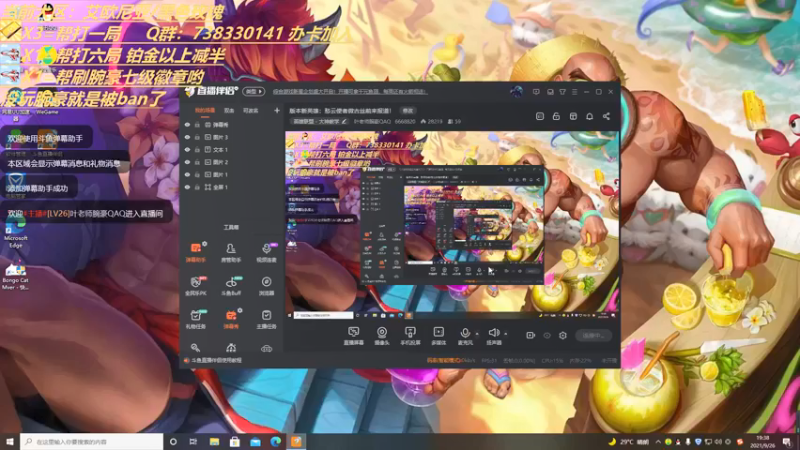Image resolution: width=800 pixels, height=450 pixels.
Task: Add a 手机投屏 phone mirroring source
Action: pyautogui.click(x=410, y=336)
